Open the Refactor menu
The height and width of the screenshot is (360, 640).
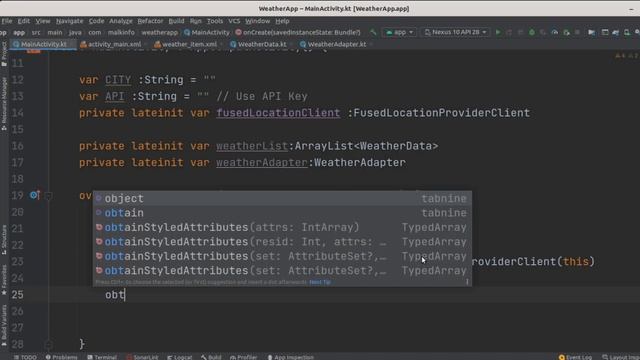click(x=150, y=21)
